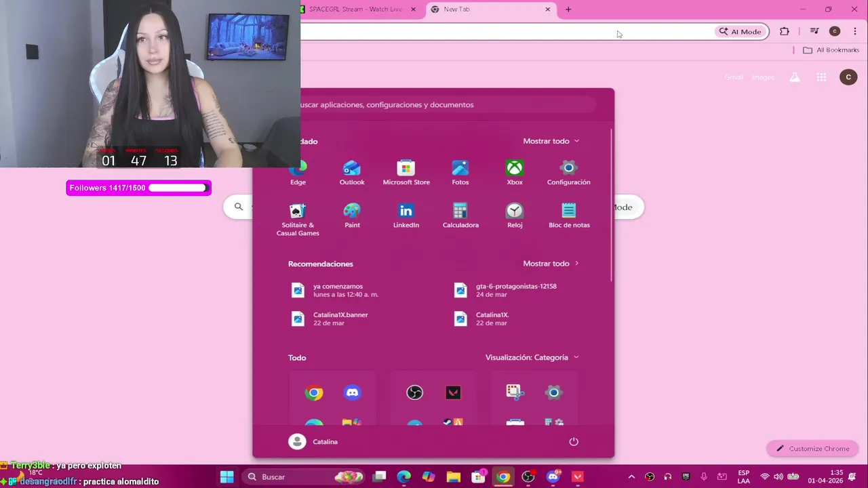Launch Discord from Todo category list
868x488 pixels.
click(x=352, y=392)
